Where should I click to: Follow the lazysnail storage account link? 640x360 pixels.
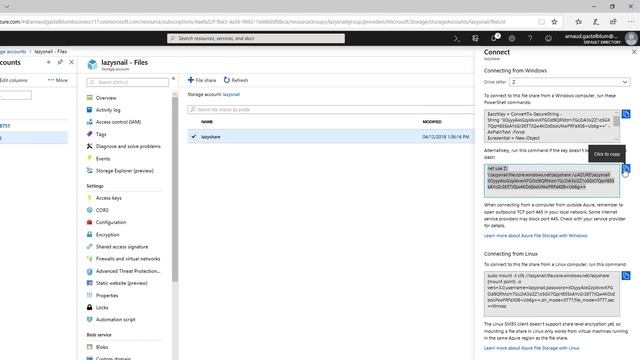(x=231, y=94)
